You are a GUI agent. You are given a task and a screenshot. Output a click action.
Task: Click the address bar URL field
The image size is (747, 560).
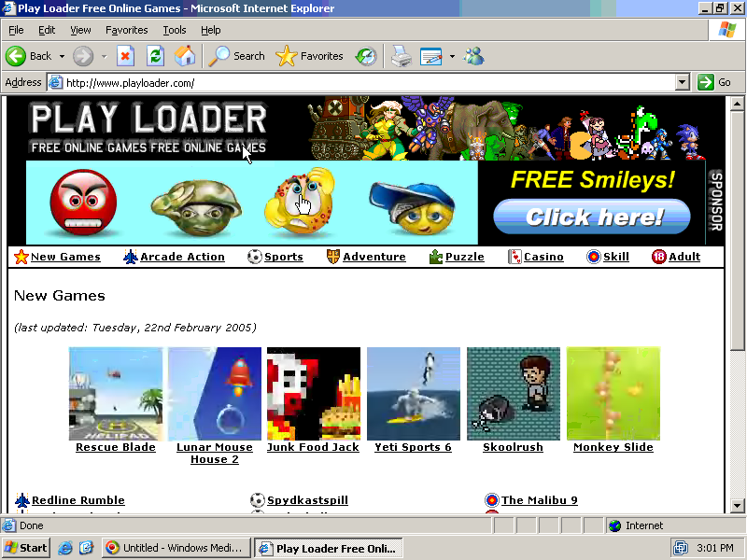pos(369,82)
